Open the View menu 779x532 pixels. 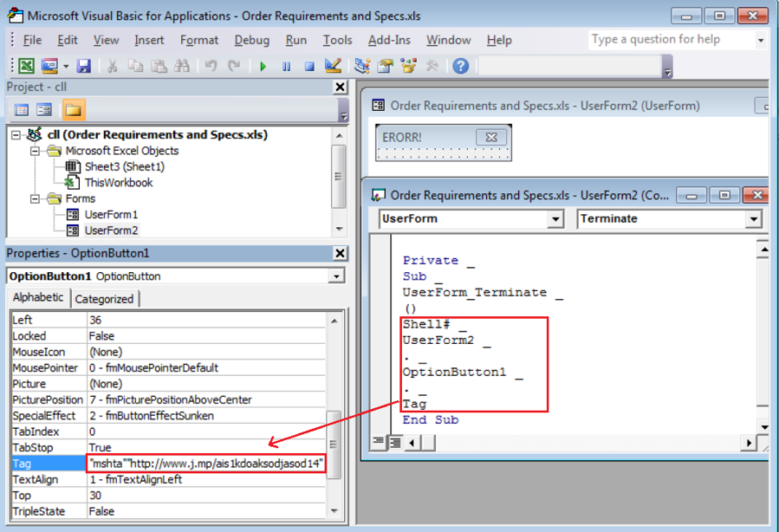click(x=107, y=40)
